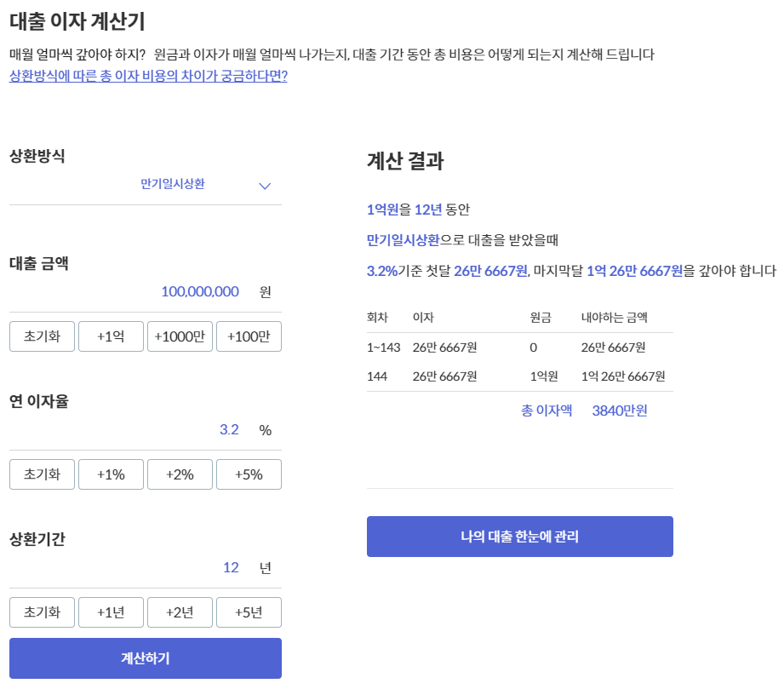
Task: Select the 연 이자율 section label
Action: pos(39,401)
